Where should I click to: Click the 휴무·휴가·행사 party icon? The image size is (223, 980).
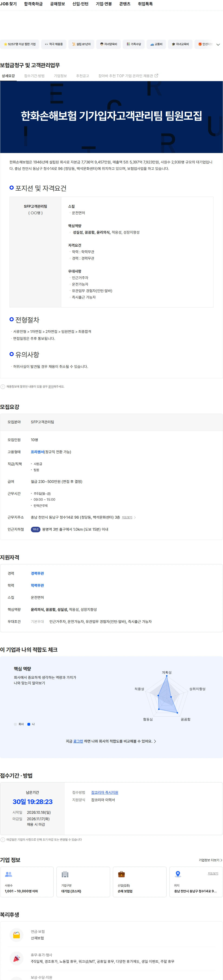(x=16, y=958)
